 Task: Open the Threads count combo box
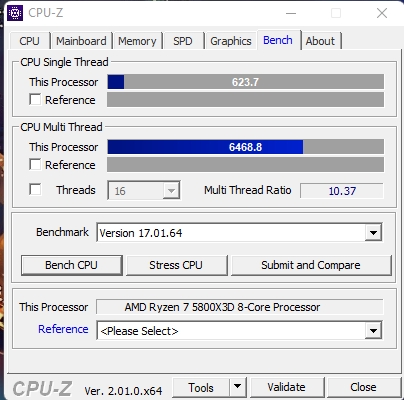pos(144,190)
